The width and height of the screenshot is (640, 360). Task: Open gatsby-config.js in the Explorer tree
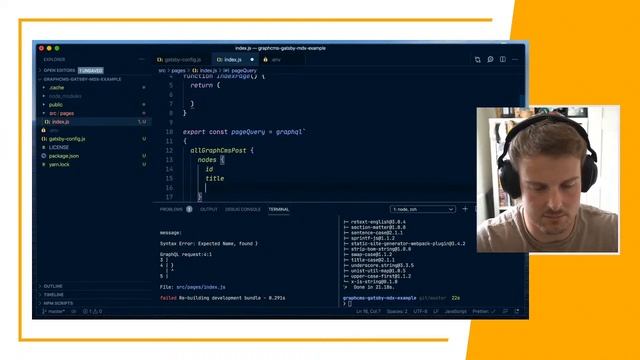(x=67, y=139)
